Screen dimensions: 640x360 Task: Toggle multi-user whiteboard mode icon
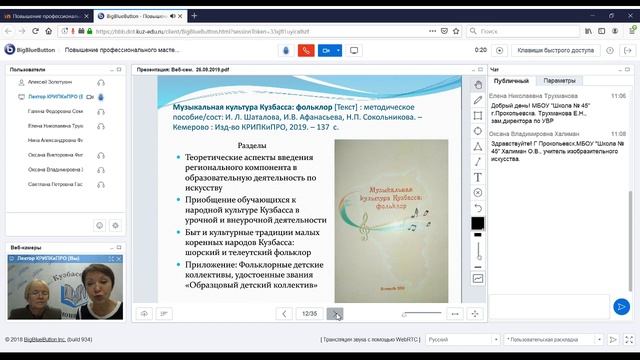(x=478, y=279)
